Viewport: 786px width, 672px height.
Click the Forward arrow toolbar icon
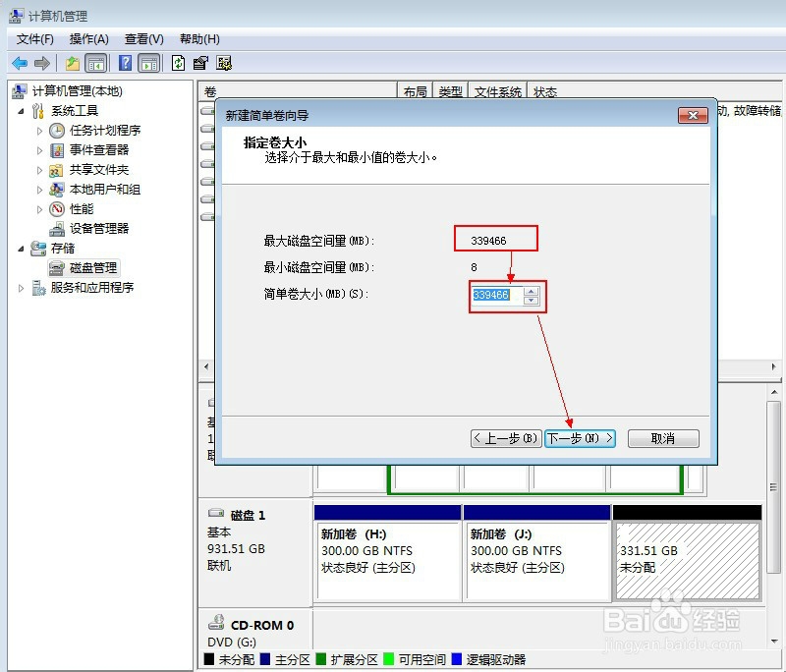click(x=42, y=63)
